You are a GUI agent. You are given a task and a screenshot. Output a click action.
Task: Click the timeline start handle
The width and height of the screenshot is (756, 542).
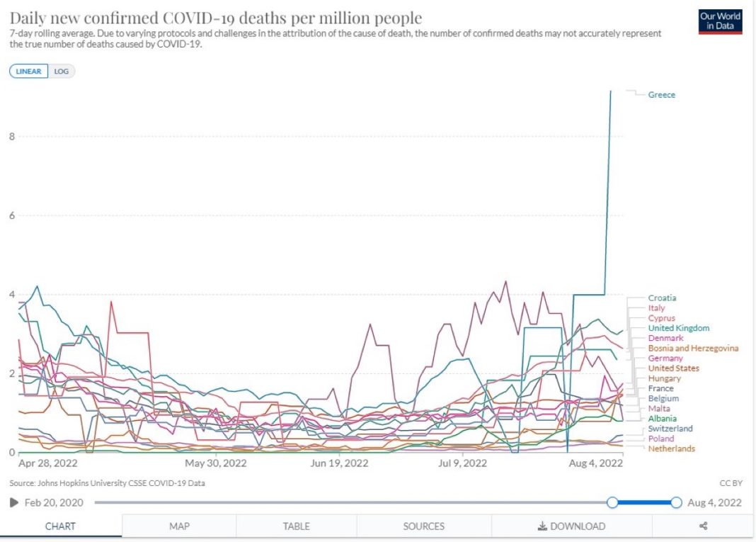pos(613,502)
